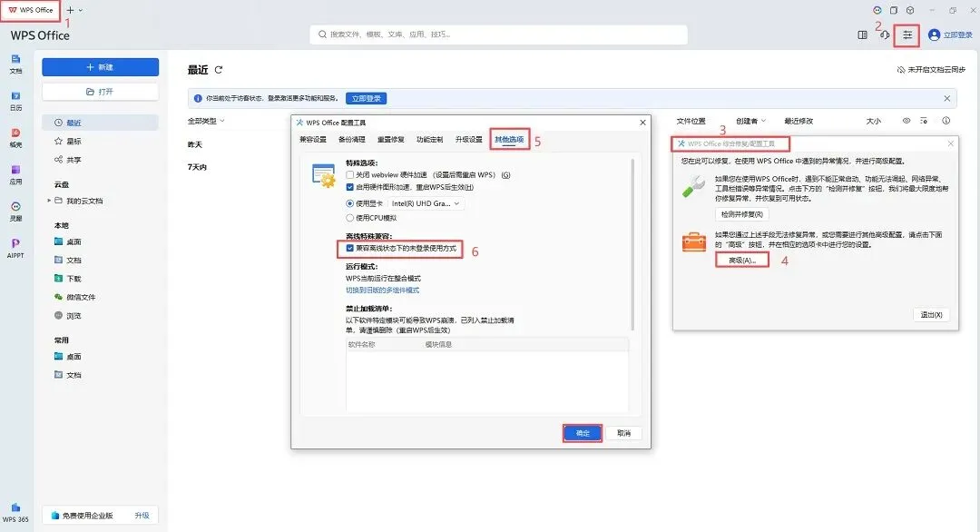The height and width of the screenshot is (532, 980).
Task: Open the WPS 365 icon at bottom left
Action: (x=15, y=513)
